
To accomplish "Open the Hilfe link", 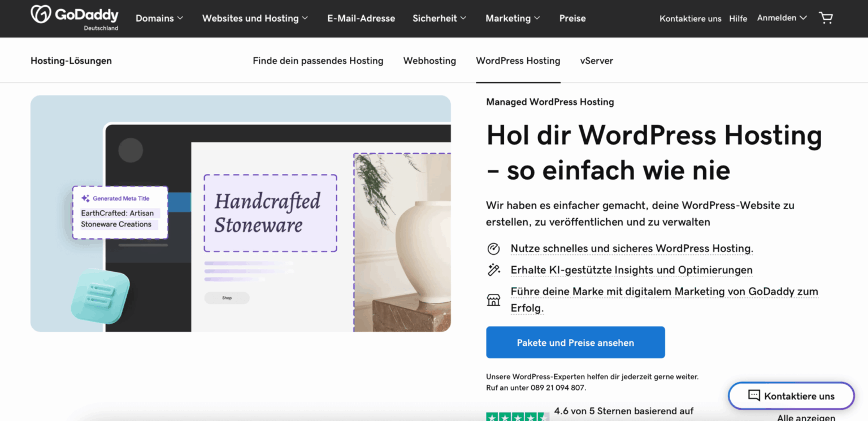I will pyautogui.click(x=738, y=19).
